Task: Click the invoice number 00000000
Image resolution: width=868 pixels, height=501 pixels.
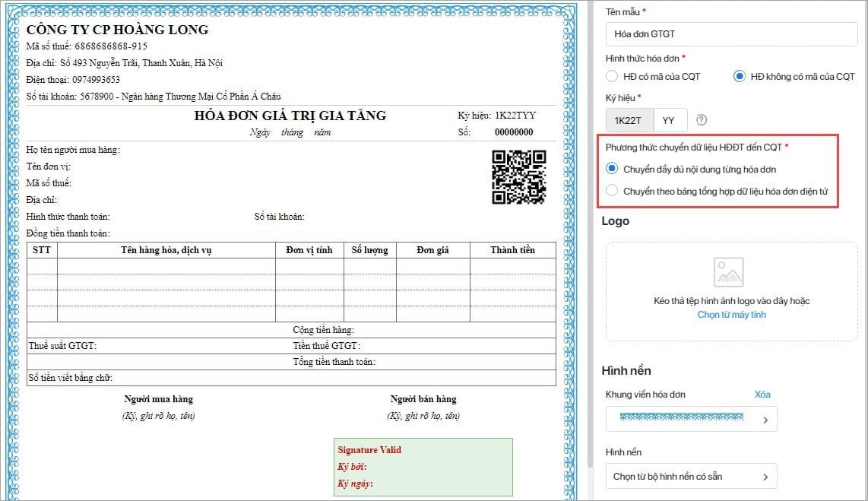Action: (x=514, y=132)
